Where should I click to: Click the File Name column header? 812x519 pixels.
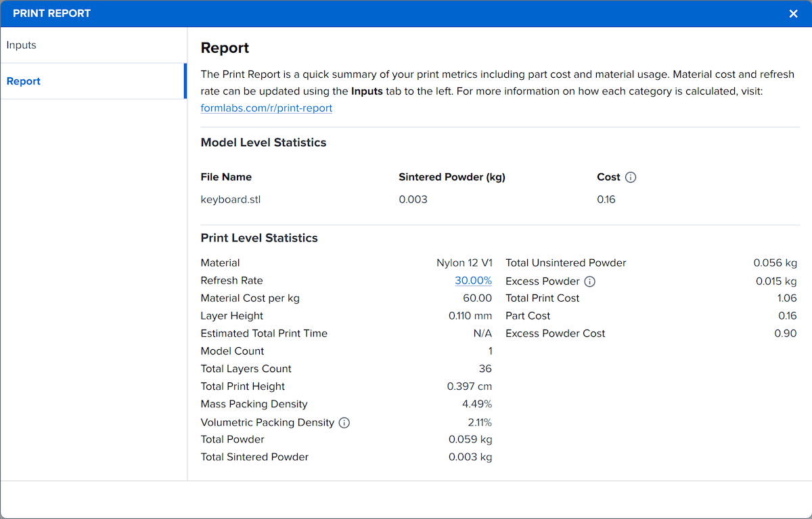point(226,177)
